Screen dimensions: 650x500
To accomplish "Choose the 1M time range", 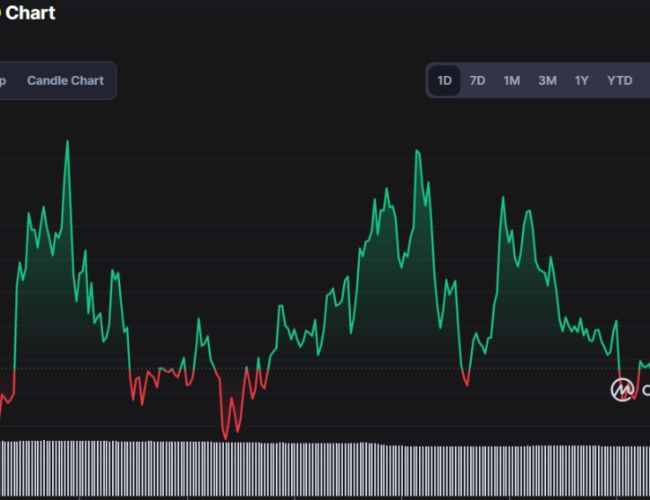I will click(x=512, y=80).
